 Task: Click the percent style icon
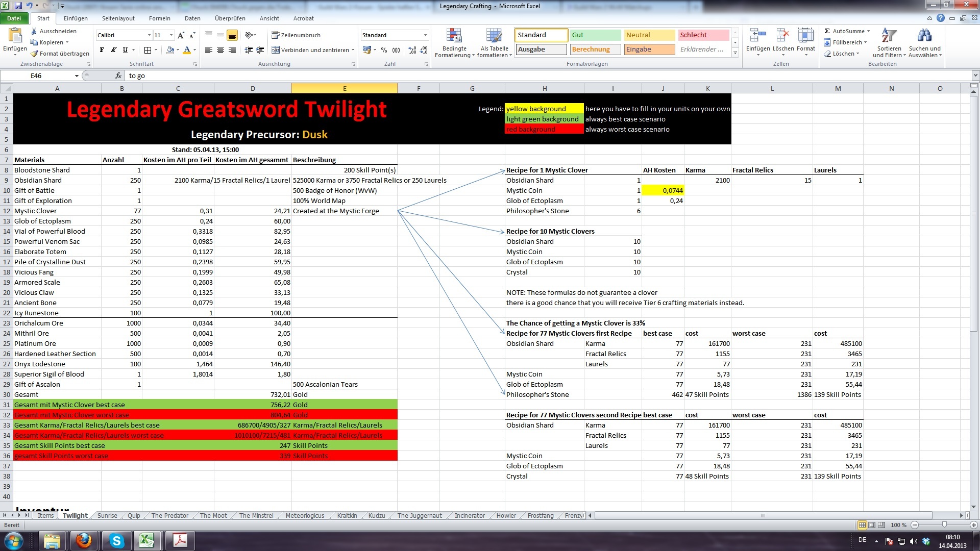[384, 50]
